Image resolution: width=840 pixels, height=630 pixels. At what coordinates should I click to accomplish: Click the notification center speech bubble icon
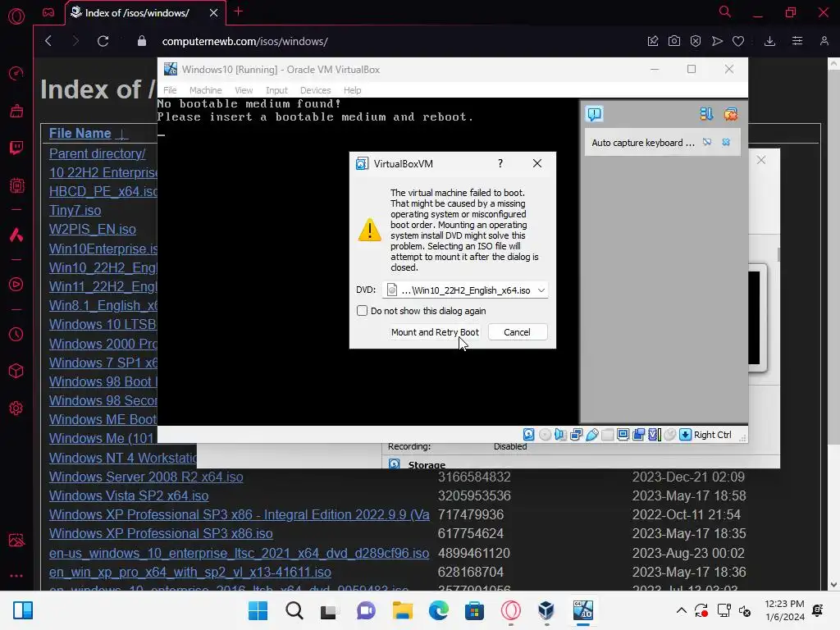[594, 113]
